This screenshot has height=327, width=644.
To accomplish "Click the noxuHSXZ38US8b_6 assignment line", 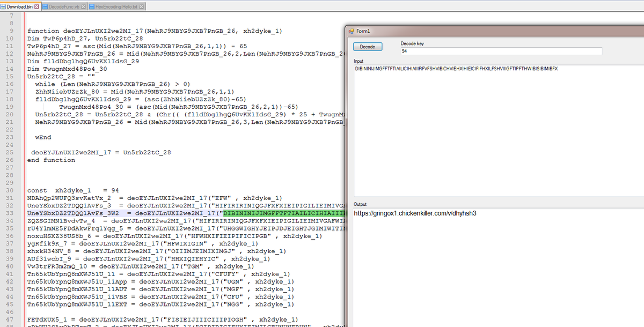I will click(x=174, y=235).
